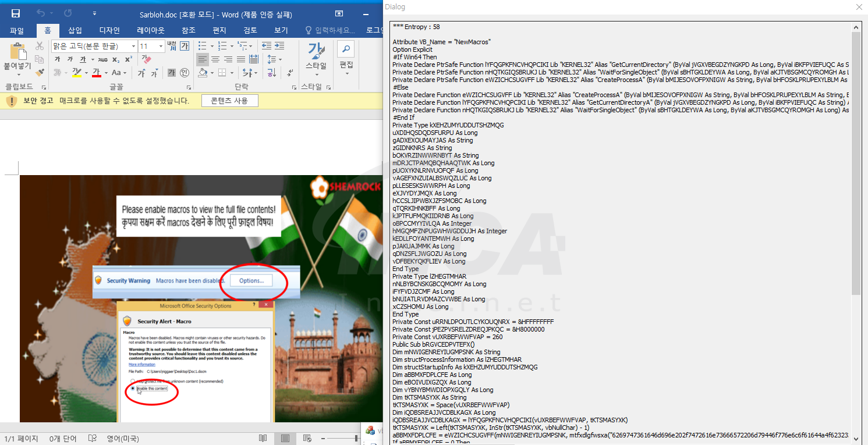Click the character shading 가 icon
This screenshot has height=445, width=868.
click(172, 73)
